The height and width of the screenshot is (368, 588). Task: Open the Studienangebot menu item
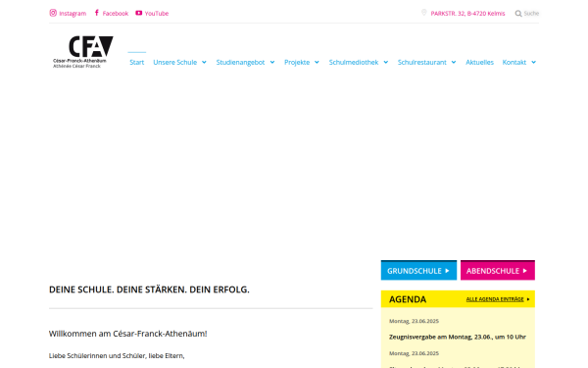point(240,63)
